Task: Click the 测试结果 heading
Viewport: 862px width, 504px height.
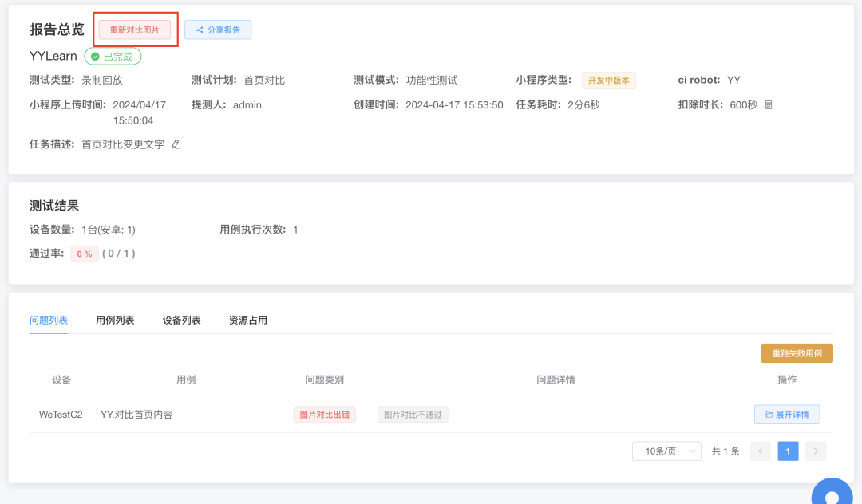Action: [x=54, y=206]
